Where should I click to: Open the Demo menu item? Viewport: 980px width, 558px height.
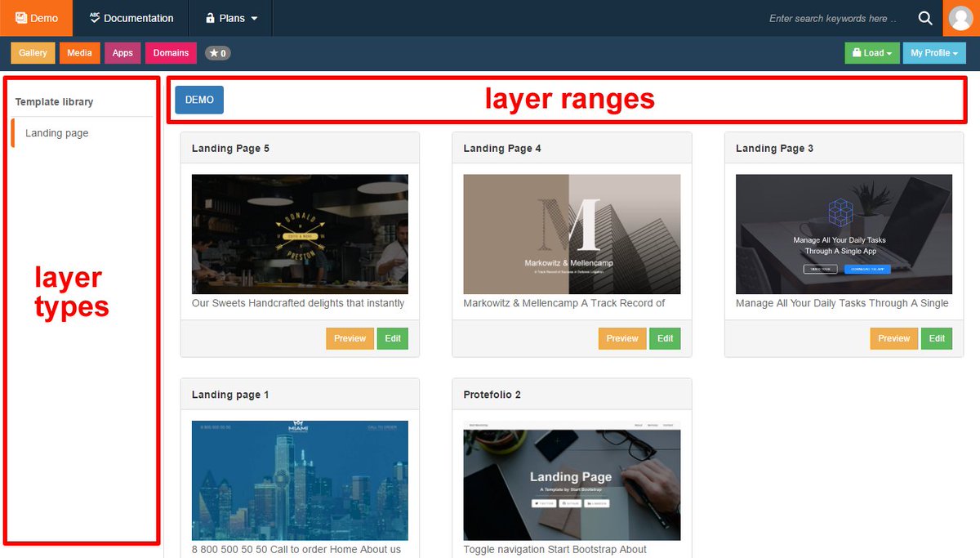pos(36,18)
